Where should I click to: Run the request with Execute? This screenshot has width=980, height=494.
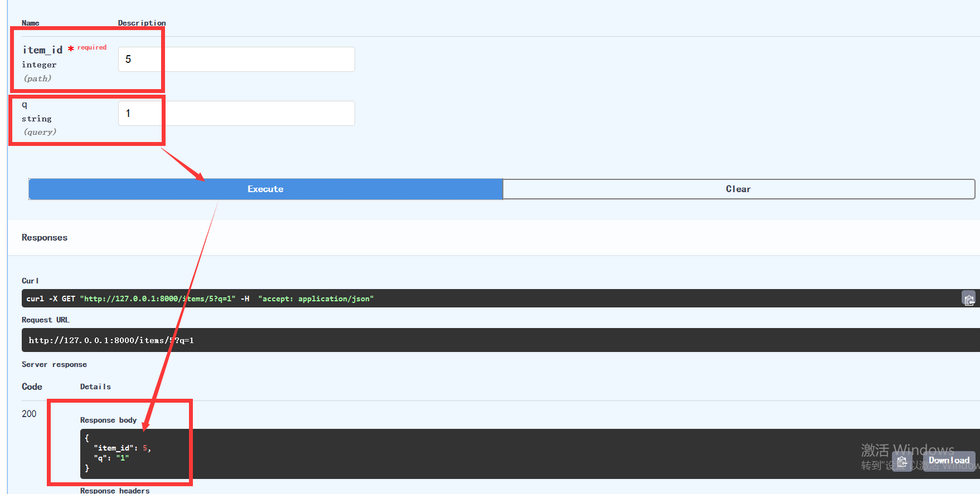[265, 189]
